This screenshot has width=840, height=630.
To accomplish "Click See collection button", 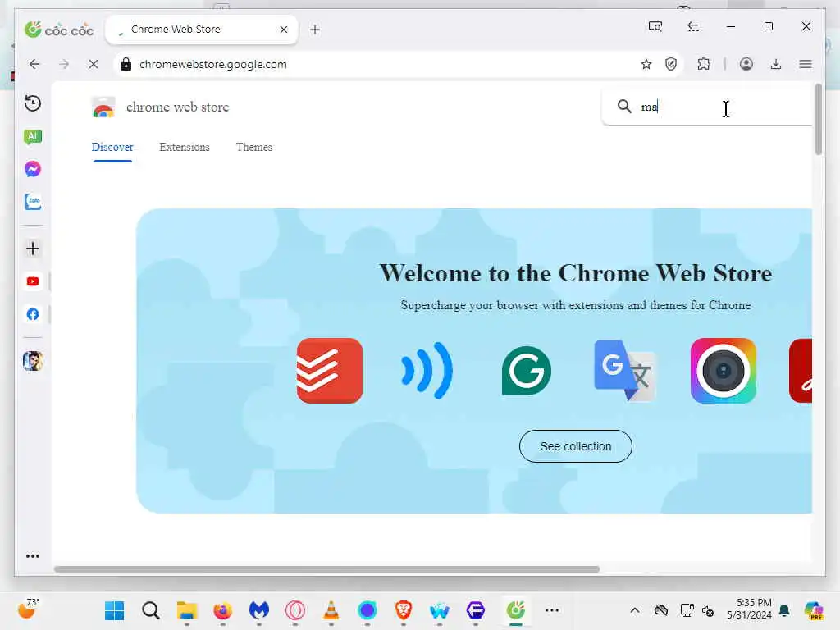I will click(575, 446).
